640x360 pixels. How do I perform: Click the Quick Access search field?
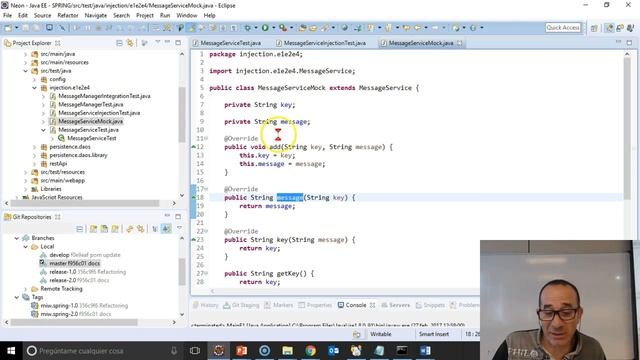[563, 27]
